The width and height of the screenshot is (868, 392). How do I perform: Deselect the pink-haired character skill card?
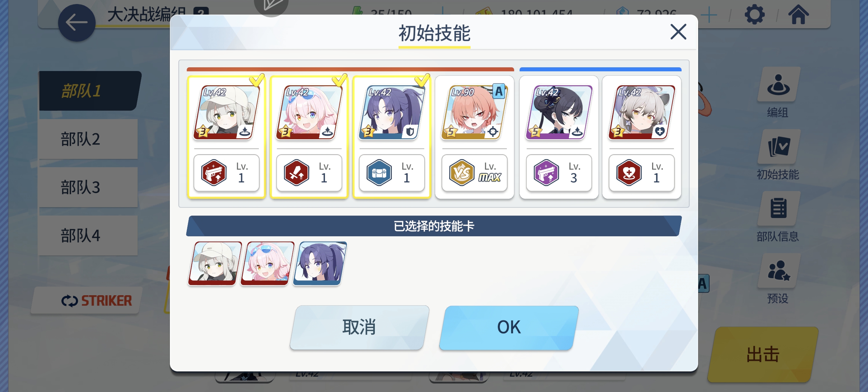(309, 137)
